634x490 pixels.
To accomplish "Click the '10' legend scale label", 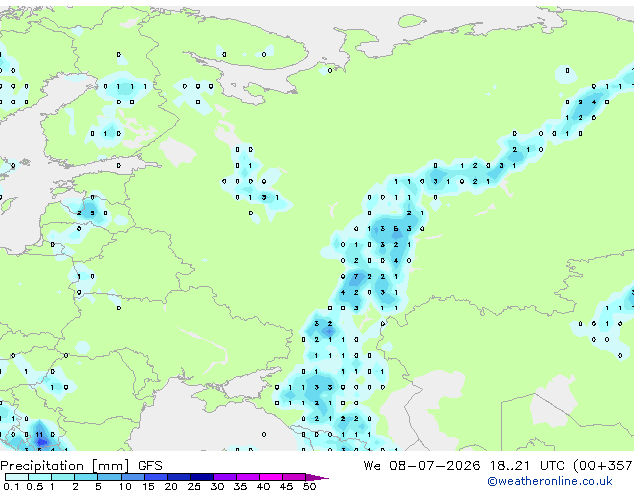I will click(125, 486).
